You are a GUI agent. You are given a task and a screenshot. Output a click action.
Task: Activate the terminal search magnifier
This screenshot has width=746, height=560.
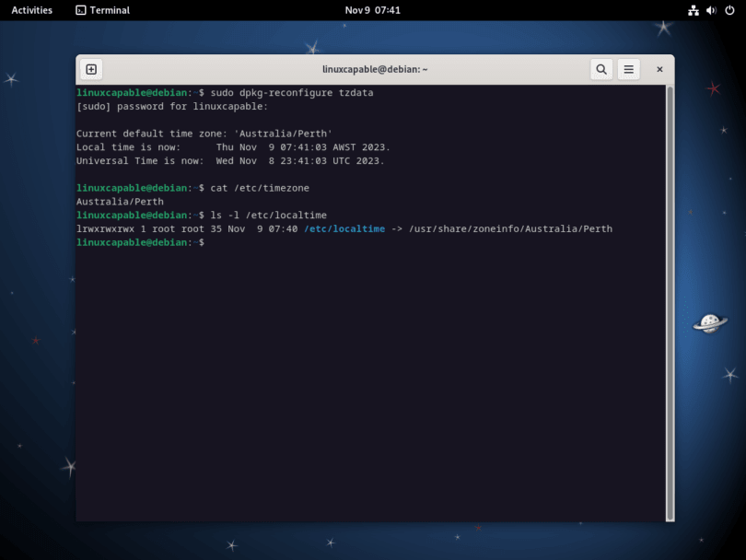point(601,69)
